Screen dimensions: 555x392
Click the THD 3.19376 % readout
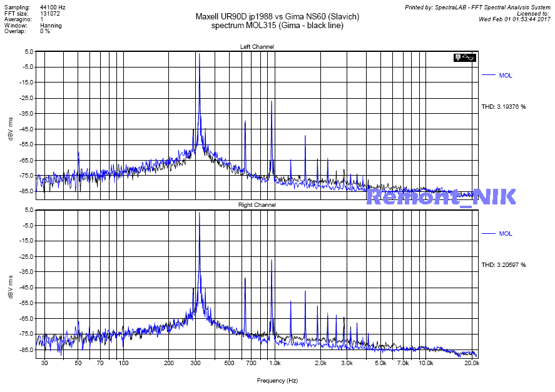pos(503,106)
